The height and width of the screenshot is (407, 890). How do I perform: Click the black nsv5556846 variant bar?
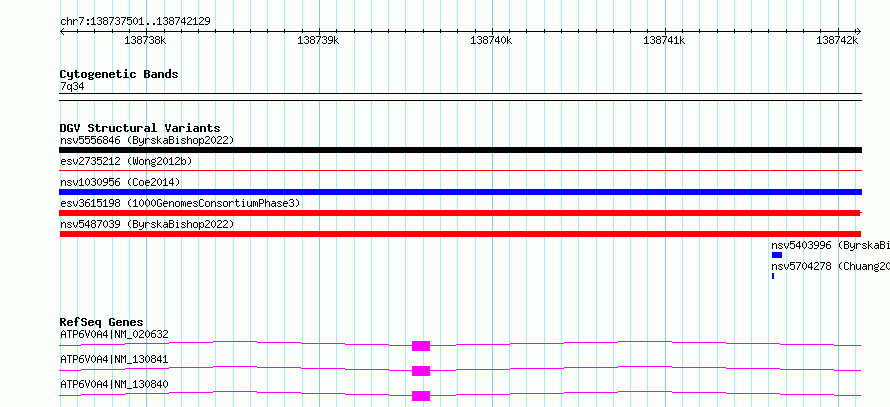click(460, 150)
